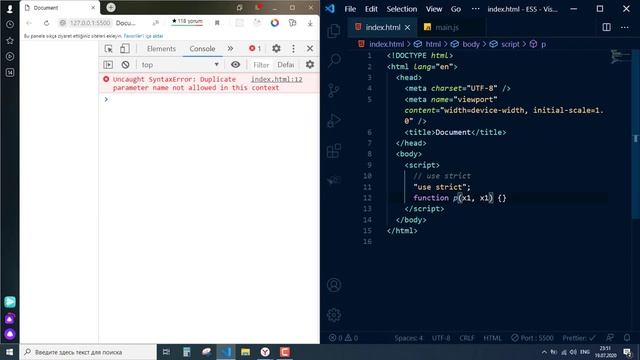Image resolution: width=640 pixels, height=360 pixels.
Task: Split the VS Code editor right
Action: pyautogui.click(x=607, y=27)
